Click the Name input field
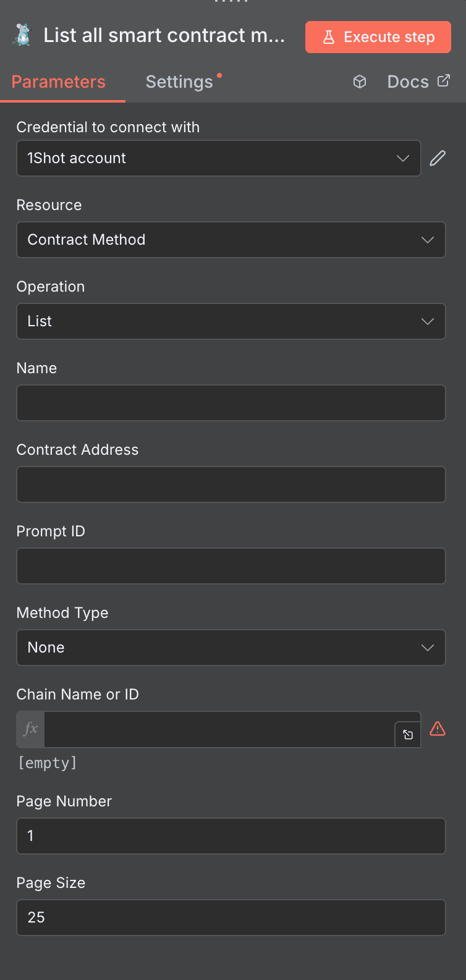The image size is (466, 980). click(231, 403)
